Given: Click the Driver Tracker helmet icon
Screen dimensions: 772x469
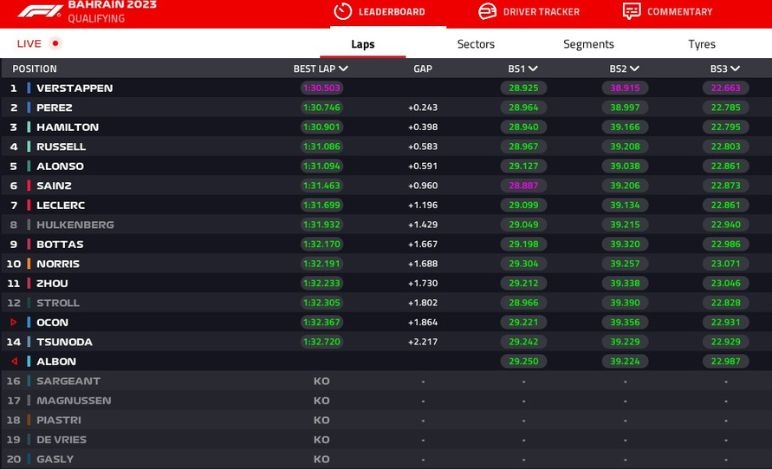Looking at the screenshot, I should click(x=487, y=11).
